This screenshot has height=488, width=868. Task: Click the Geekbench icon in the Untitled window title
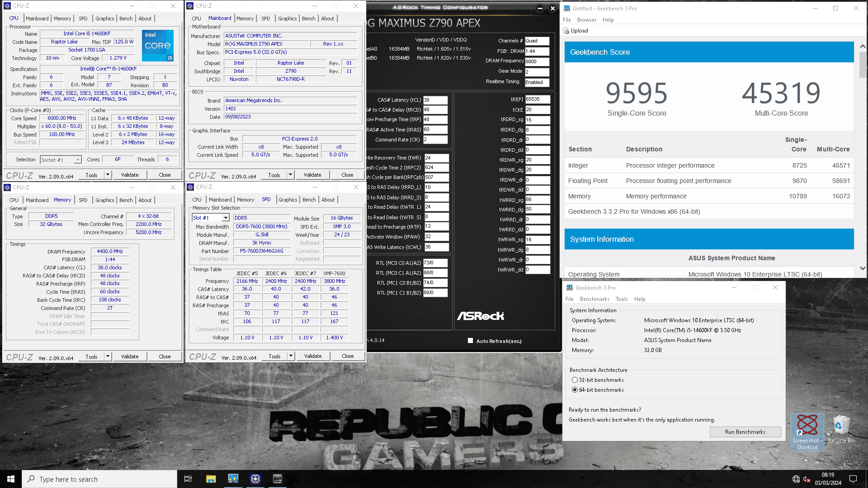(x=567, y=8)
